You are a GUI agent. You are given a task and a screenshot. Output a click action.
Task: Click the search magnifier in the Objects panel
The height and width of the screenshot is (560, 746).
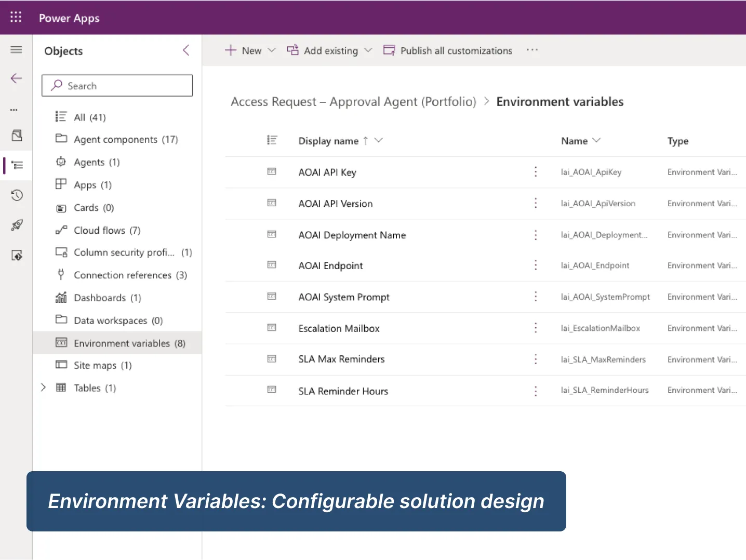(x=56, y=85)
